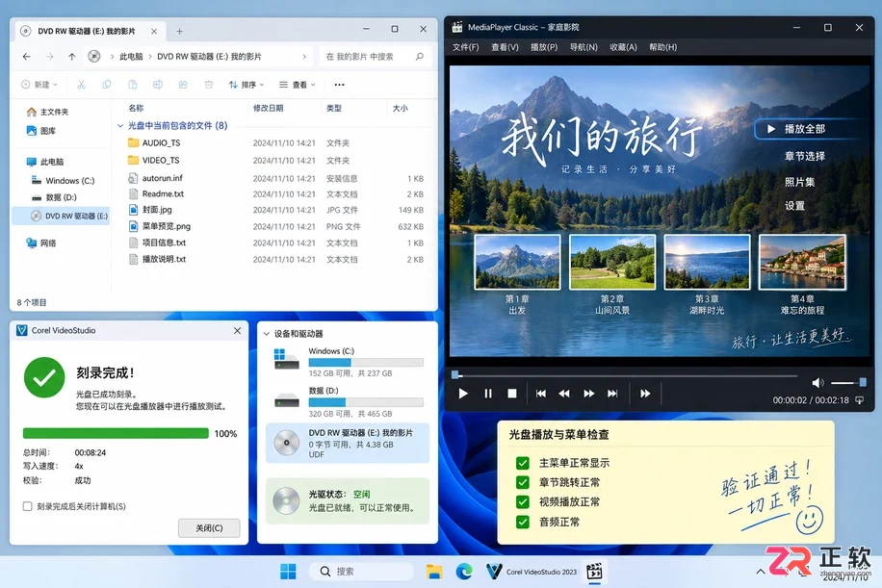Screen dimensions: 882x588
Task: Click 播放全部 in the DVD menu
Action: click(804, 129)
